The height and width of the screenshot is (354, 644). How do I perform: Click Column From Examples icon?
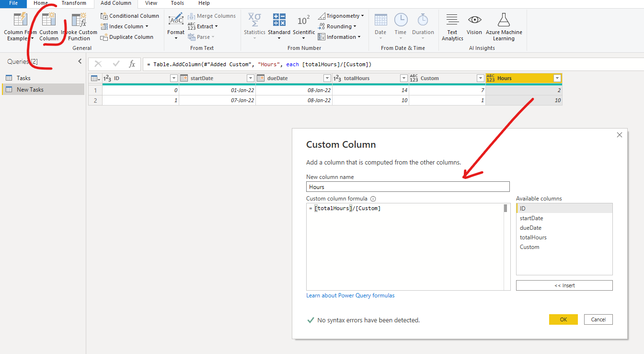pos(21,20)
